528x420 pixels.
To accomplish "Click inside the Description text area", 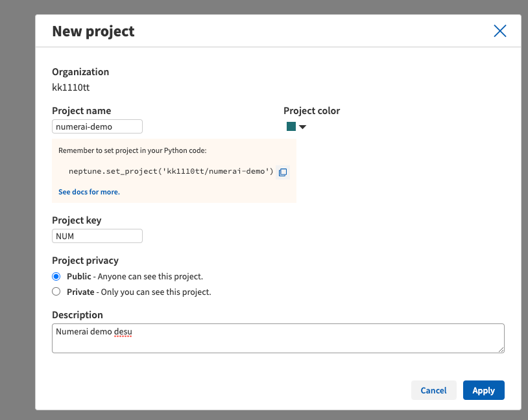I will pos(278,338).
